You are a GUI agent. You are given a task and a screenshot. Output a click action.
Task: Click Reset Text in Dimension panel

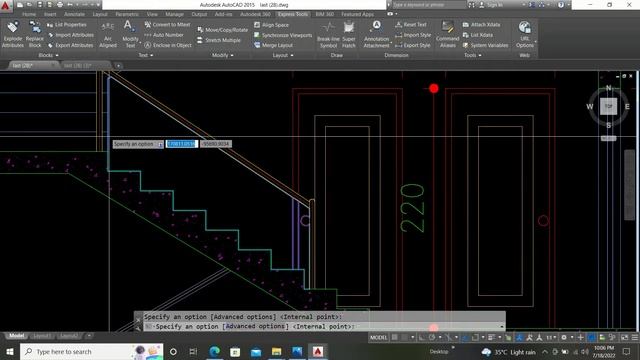click(411, 24)
